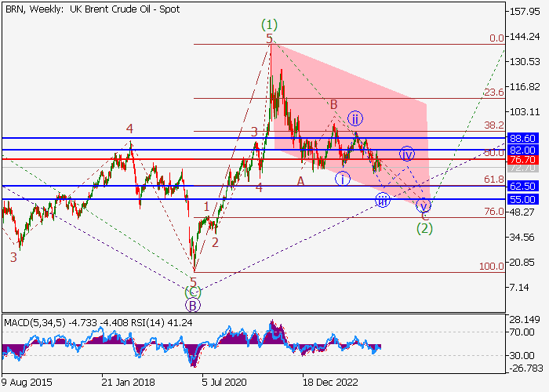This screenshot has width=549, height=392.
Task: Select the purple circled B wave label
Action: (x=193, y=305)
